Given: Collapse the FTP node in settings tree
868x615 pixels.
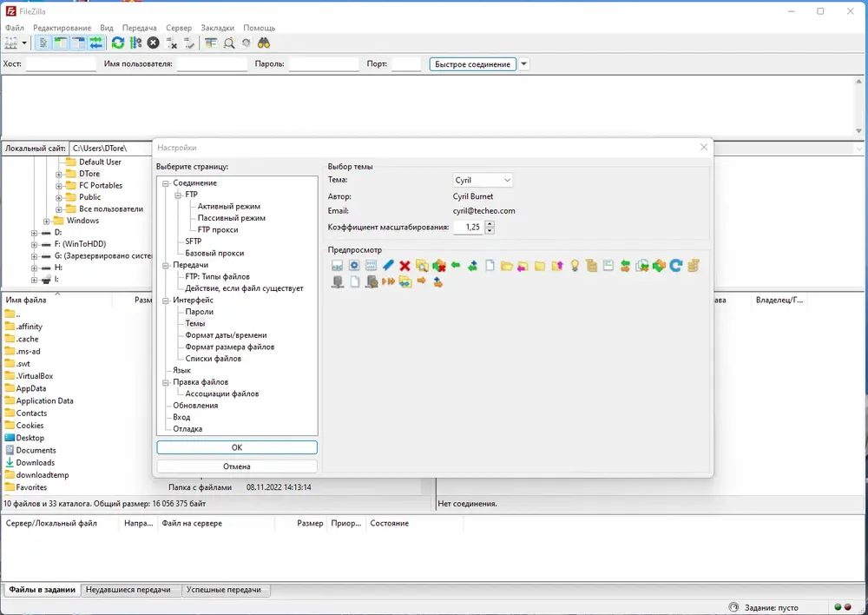Looking at the screenshot, I should pyautogui.click(x=178, y=195).
